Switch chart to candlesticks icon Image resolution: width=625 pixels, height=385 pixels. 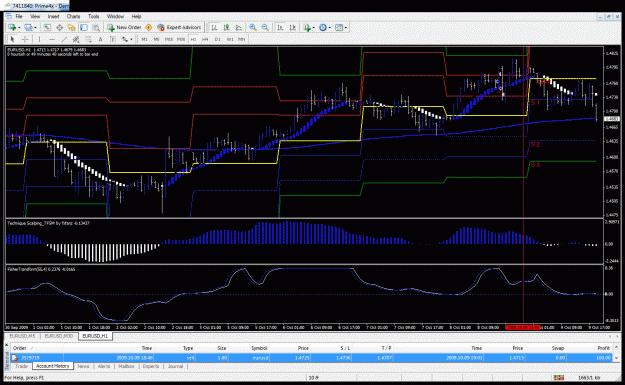point(226,28)
